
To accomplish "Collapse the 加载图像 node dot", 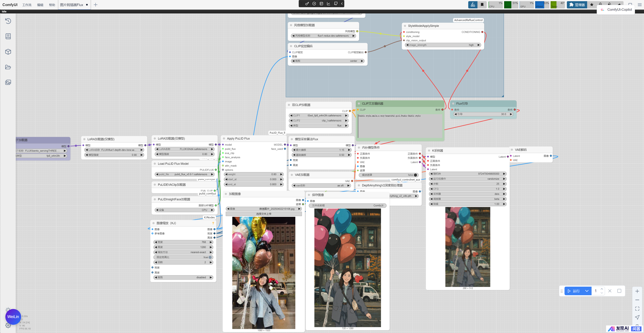I will click(226, 194).
